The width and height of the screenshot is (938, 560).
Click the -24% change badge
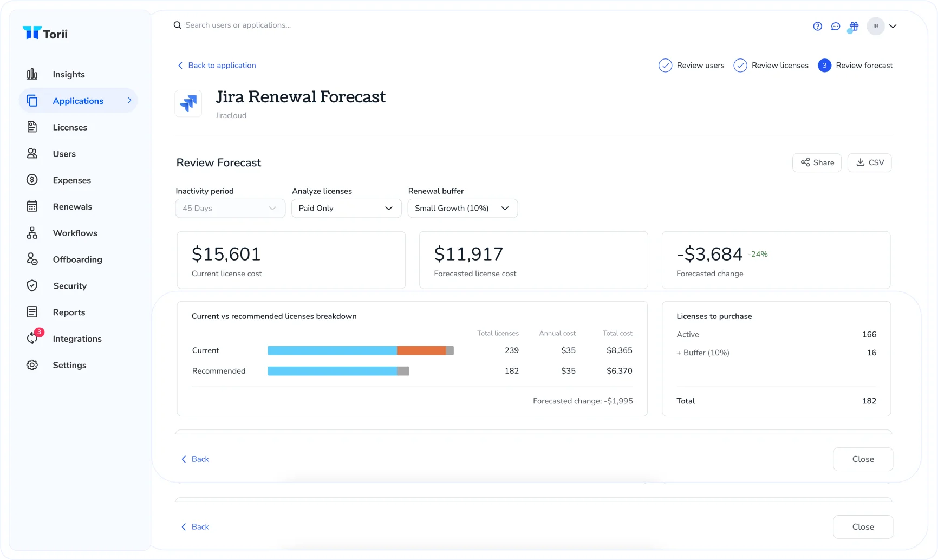click(x=758, y=254)
